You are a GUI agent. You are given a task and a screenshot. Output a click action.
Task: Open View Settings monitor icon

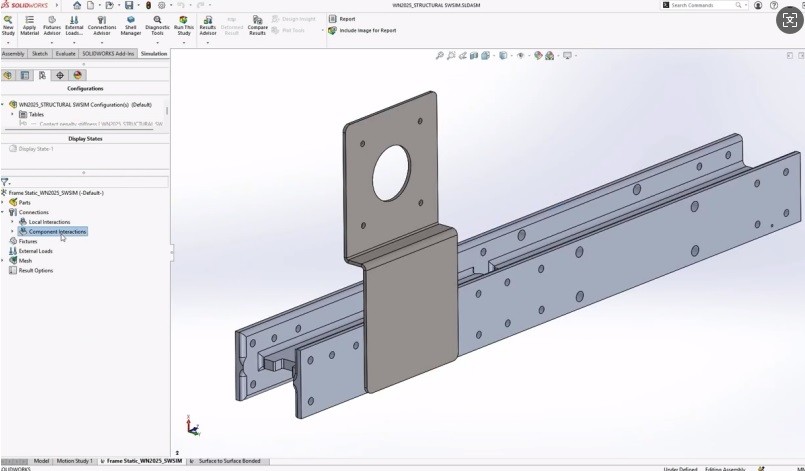click(567, 55)
